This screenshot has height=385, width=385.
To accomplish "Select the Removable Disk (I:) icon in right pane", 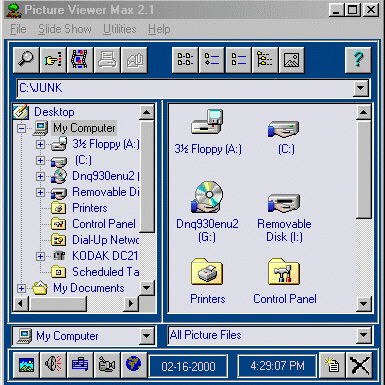I will [x=284, y=203].
